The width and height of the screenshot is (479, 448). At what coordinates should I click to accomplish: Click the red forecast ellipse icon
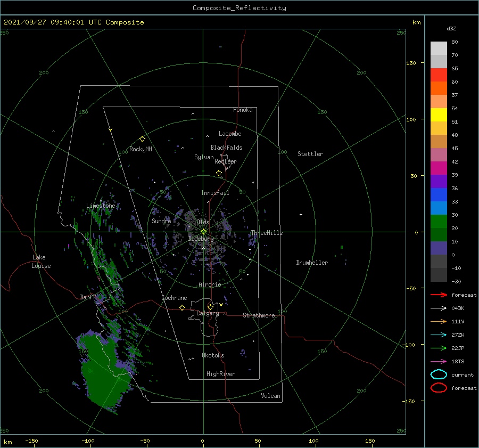click(x=439, y=388)
